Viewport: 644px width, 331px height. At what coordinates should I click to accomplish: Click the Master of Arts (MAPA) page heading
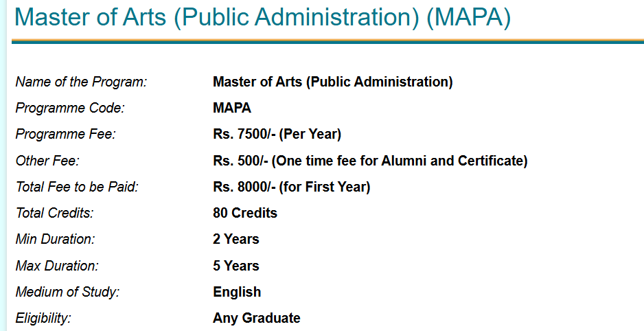[262, 17]
